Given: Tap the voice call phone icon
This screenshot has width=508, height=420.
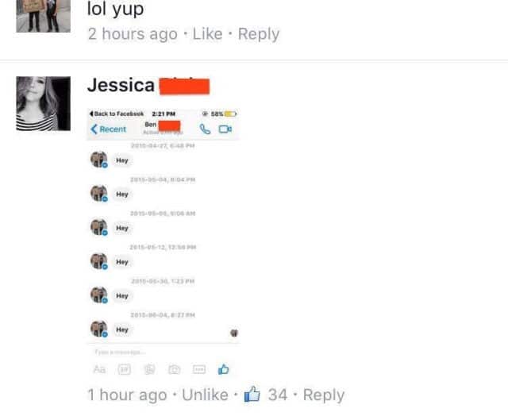Looking at the screenshot, I should (205, 129).
